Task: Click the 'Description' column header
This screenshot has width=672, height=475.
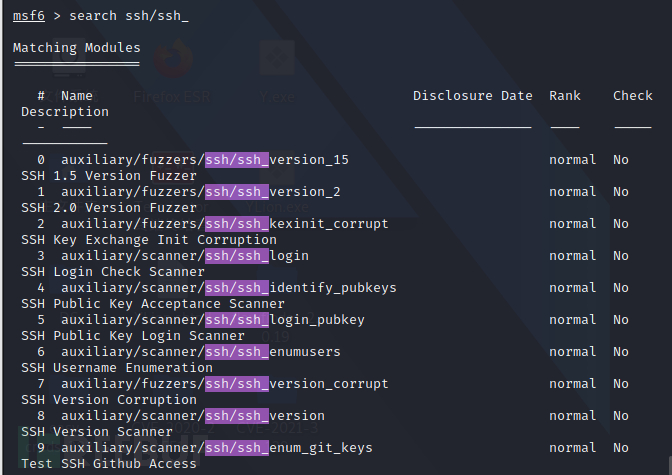Action: (65, 112)
